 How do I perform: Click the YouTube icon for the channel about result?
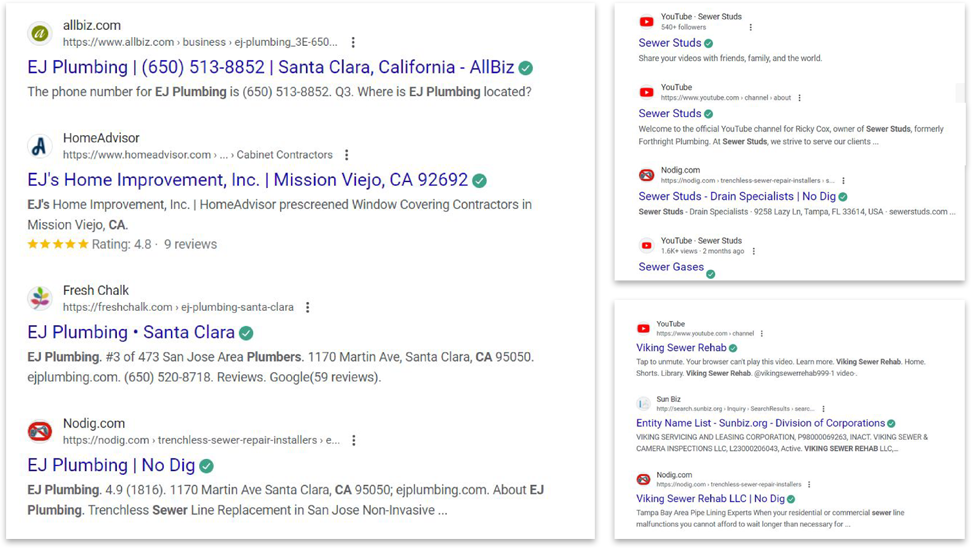click(647, 92)
